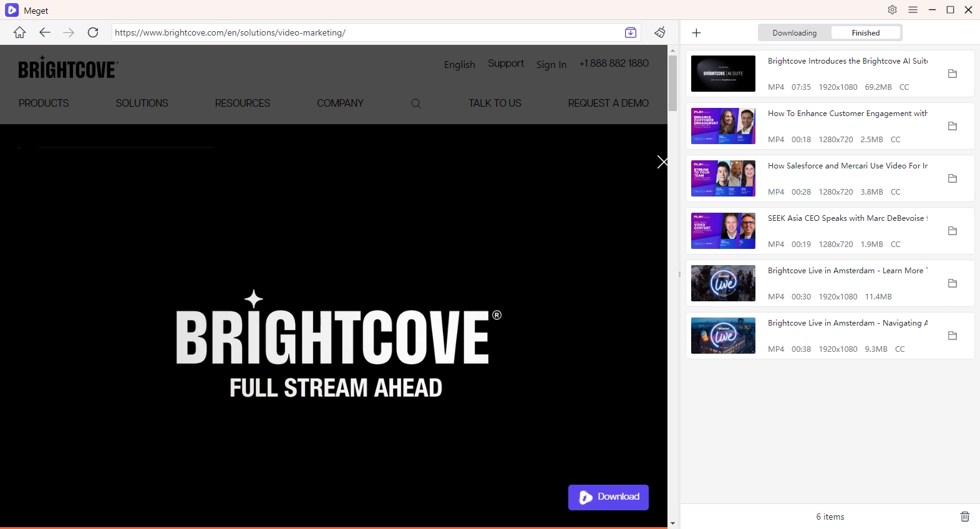The width and height of the screenshot is (980, 529).
Task: Open folder for SEEK Asia CEO video
Action: click(953, 231)
